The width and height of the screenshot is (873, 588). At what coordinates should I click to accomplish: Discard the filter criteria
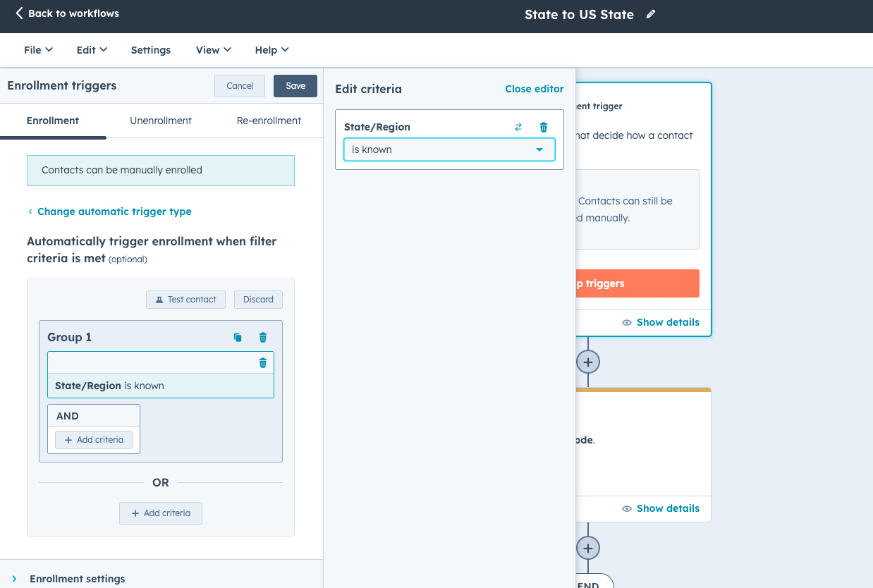click(258, 300)
